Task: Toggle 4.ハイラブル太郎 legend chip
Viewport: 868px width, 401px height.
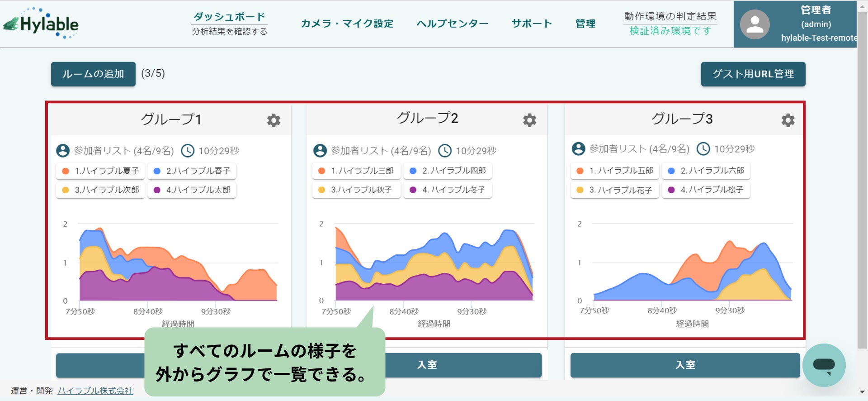Action: (x=192, y=190)
